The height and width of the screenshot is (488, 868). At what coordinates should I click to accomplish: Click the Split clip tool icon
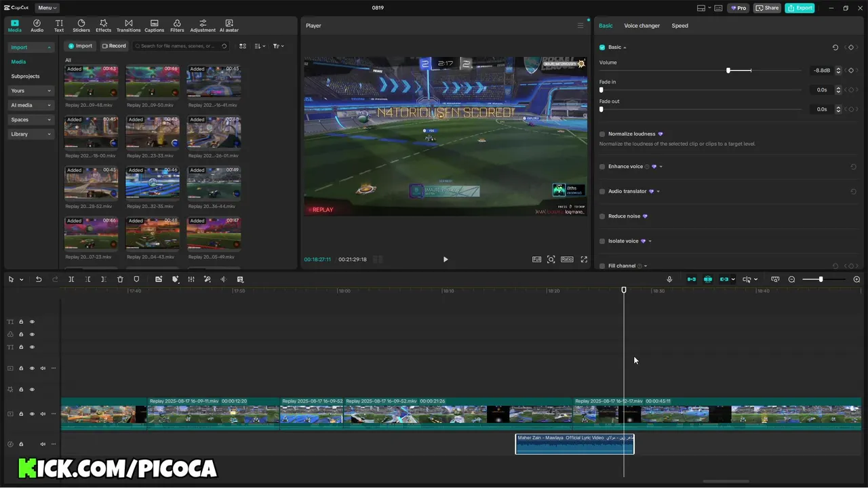(x=71, y=279)
